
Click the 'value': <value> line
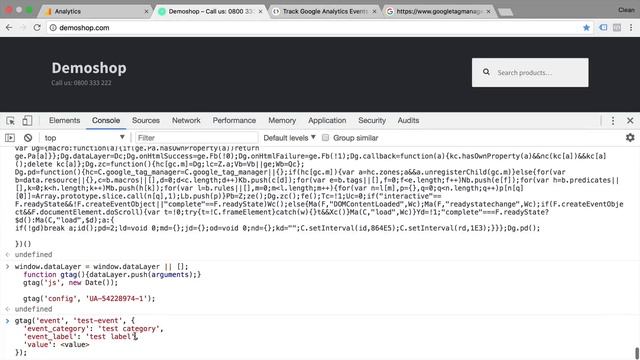(56, 344)
